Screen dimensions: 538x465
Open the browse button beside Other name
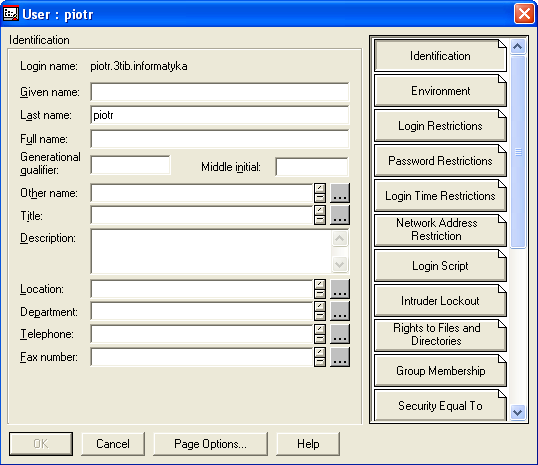pos(340,193)
